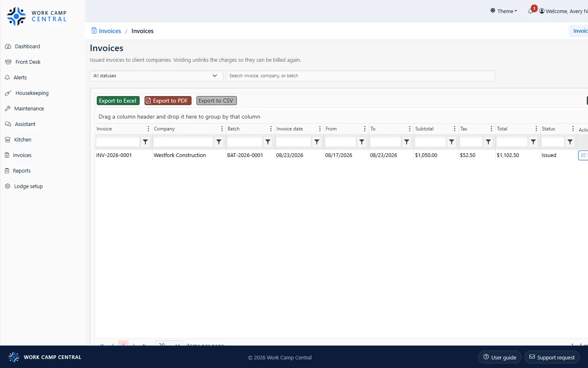Open Front Desk in the sidebar
Image resolution: width=588 pixels, height=368 pixels.
click(x=23, y=62)
